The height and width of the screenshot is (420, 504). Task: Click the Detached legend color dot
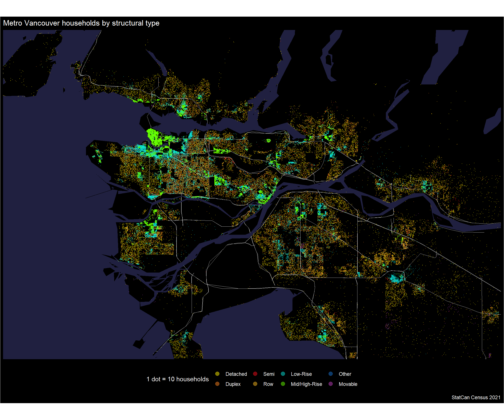point(217,374)
